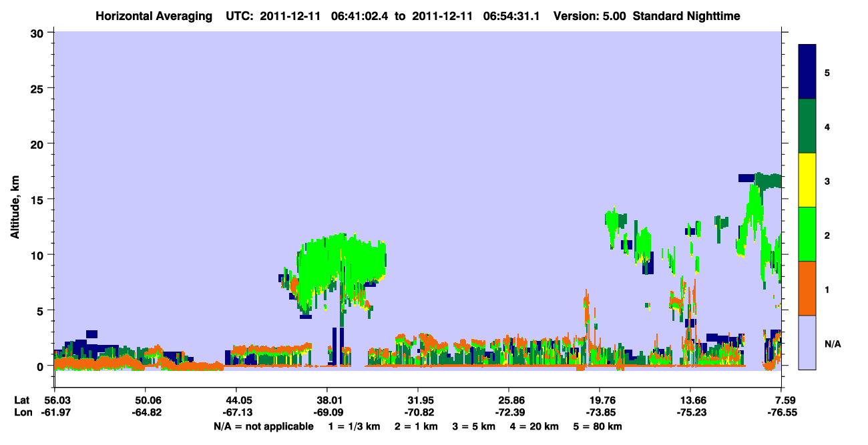Click the longitude value -75.23
This screenshot has width=868, height=445.
(690, 413)
